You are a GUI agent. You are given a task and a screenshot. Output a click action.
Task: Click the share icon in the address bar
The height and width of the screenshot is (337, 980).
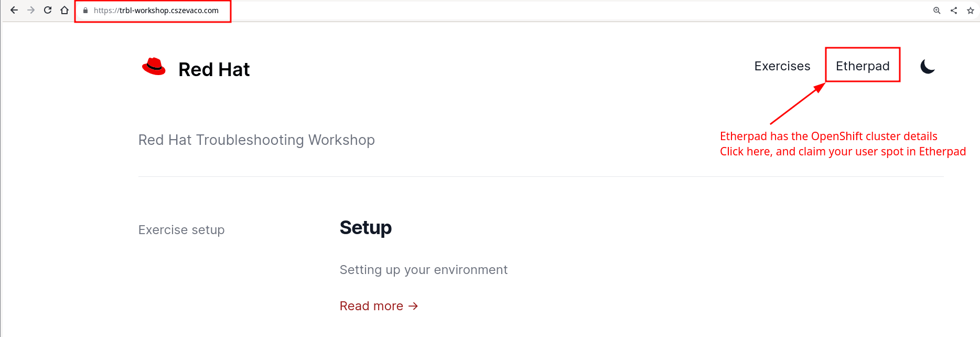point(954,10)
